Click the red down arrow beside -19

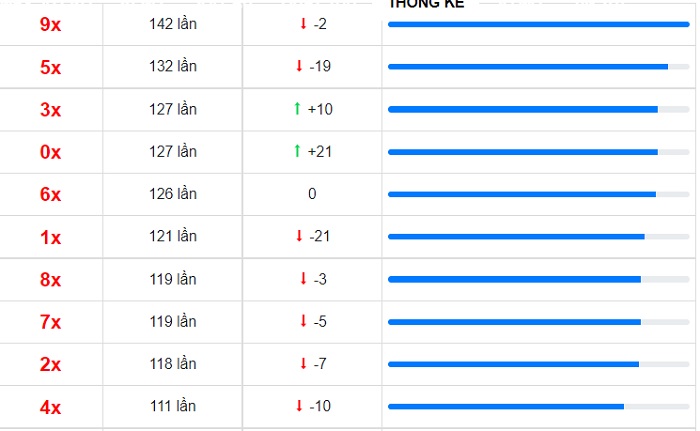pyautogui.click(x=299, y=66)
